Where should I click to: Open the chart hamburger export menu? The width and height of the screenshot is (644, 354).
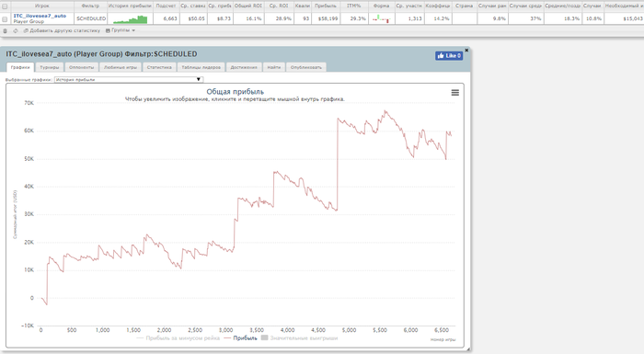[x=455, y=93]
